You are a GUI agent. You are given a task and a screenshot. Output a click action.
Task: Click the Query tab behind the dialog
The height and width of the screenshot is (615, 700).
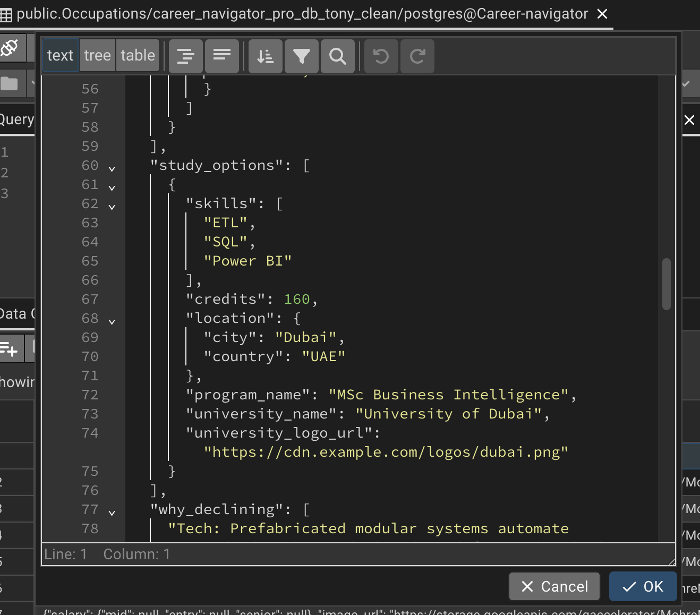[x=17, y=119]
